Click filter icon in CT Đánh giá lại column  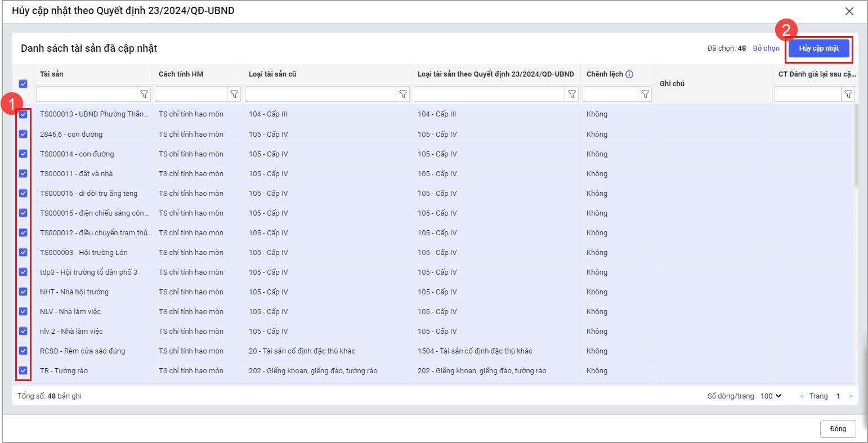pyautogui.click(x=848, y=94)
